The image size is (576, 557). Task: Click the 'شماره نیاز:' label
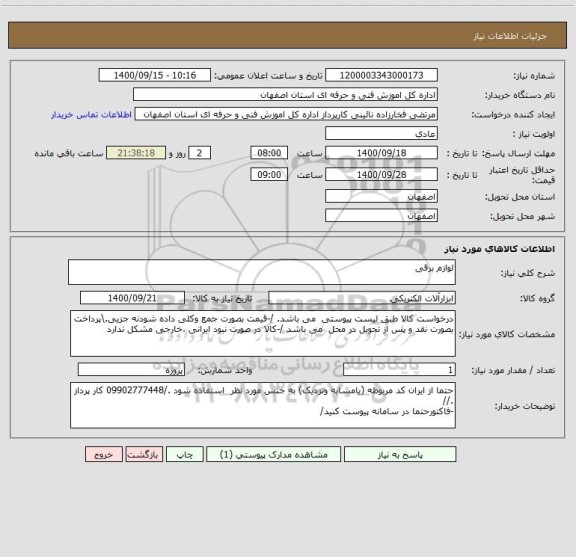coord(534,76)
